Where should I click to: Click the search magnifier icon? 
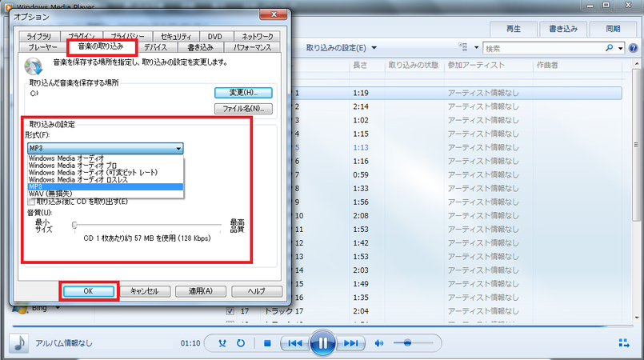coord(609,48)
